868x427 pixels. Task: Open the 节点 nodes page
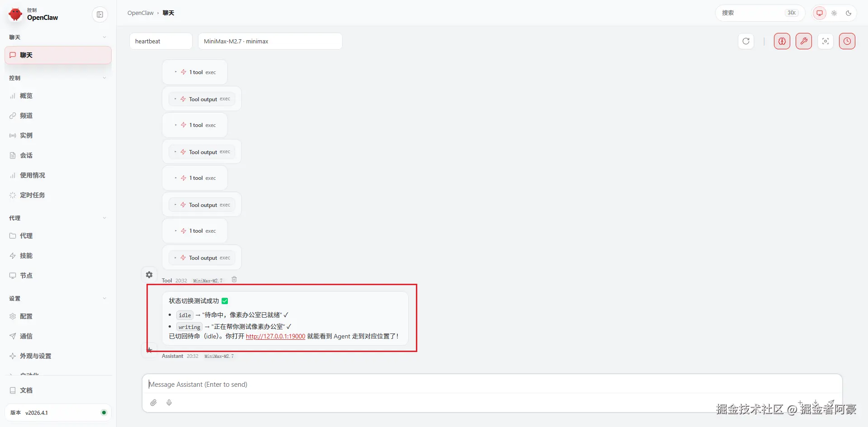click(58, 276)
